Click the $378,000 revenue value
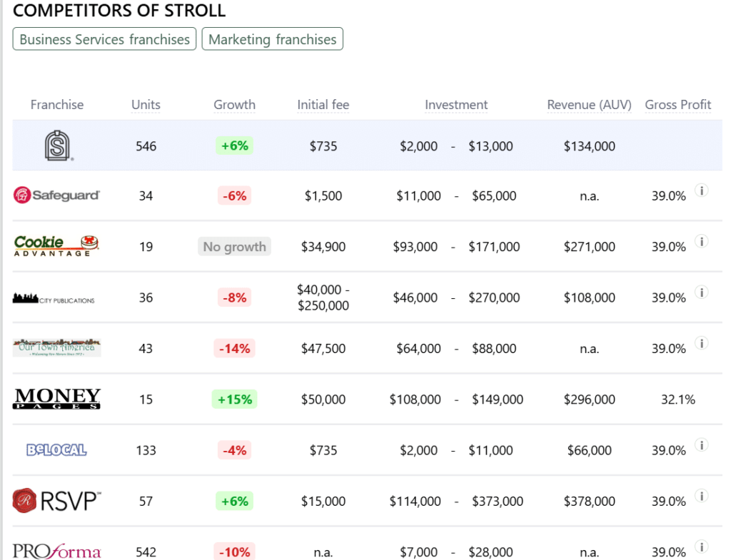The image size is (731, 560). 589,502
